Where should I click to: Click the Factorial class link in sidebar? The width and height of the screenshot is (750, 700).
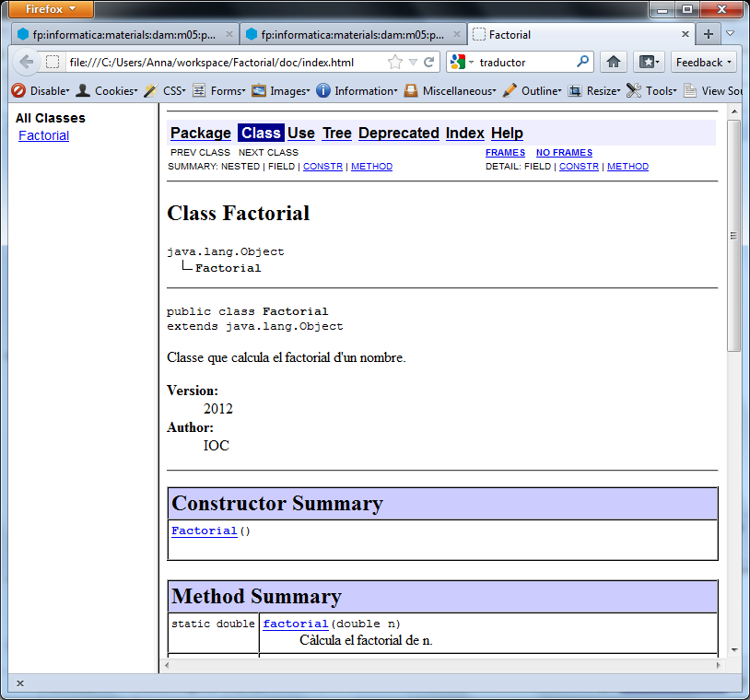point(43,135)
